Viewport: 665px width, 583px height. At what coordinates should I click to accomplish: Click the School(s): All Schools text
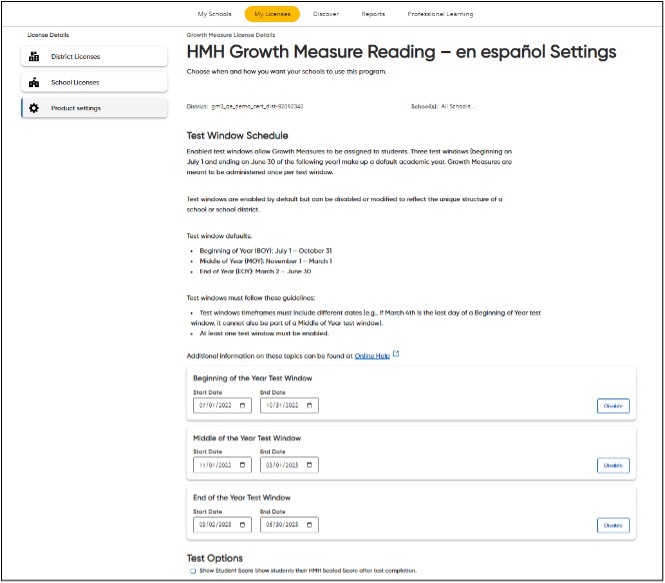tap(442, 106)
